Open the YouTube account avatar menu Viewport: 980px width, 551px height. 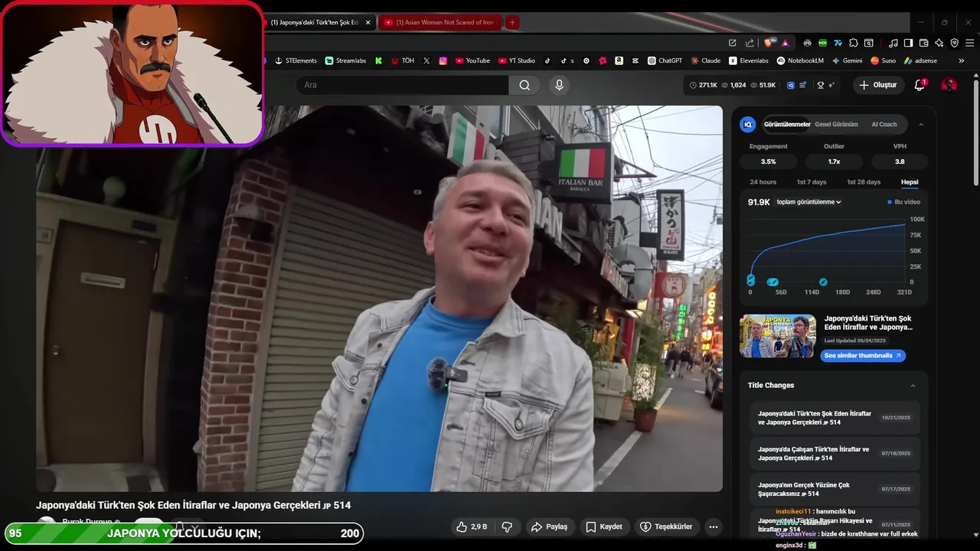click(x=949, y=85)
